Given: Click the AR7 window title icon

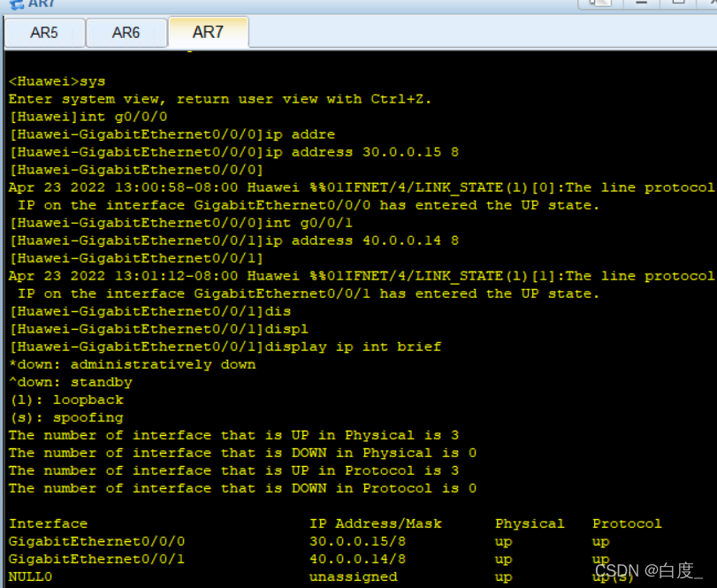Looking at the screenshot, I should [x=15, y=4].
